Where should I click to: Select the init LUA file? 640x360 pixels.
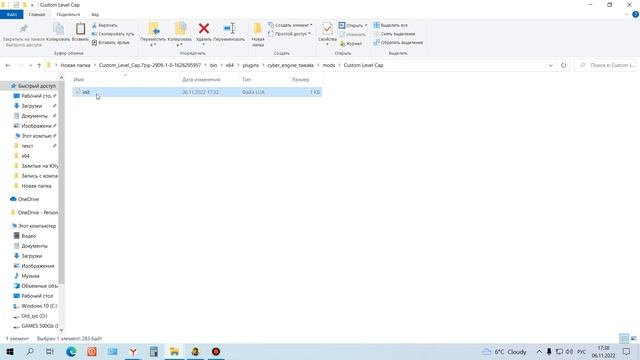[x=197, y=92]
